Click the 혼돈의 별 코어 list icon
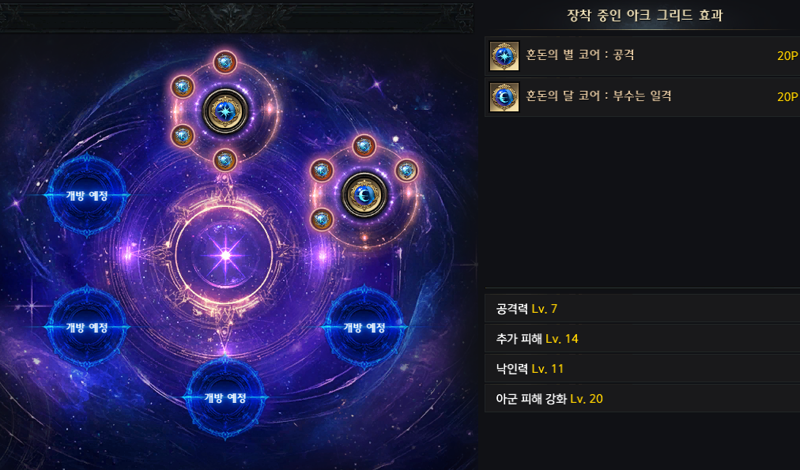Screen dimensions: 800x470 click(505, 56)
